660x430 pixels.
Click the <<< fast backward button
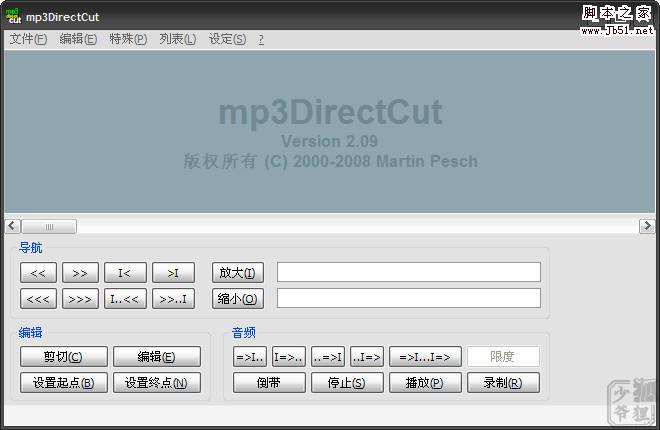point(38,299)
